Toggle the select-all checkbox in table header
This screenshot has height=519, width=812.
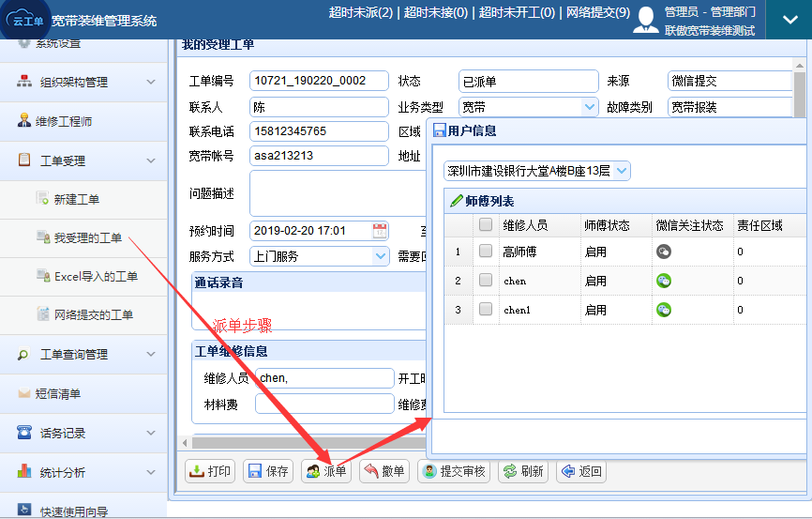(485, 225)
